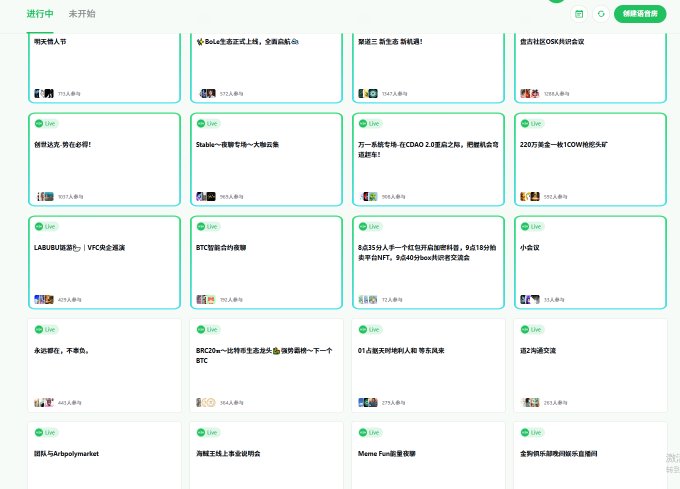The height and width of the screenshot is (489, 680).
Task: Open the BoLe生态正式上线 room card
Action: pyautogui.click(x=266, y=68)
